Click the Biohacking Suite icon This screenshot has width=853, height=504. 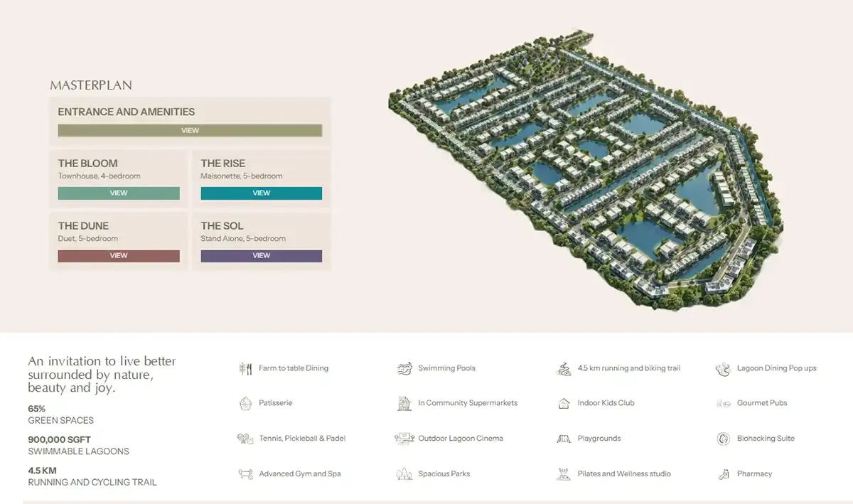(x=723, y=439)
